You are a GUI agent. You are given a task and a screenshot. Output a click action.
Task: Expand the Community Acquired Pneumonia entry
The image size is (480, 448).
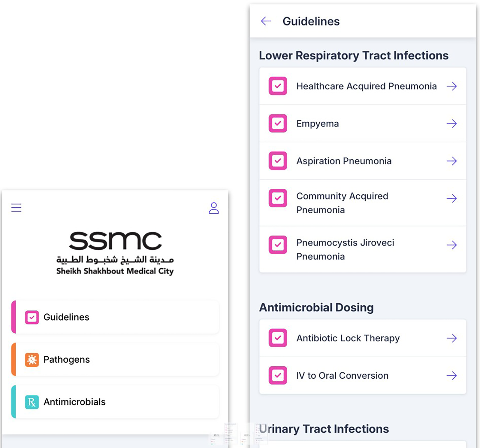tap(452, 198)
